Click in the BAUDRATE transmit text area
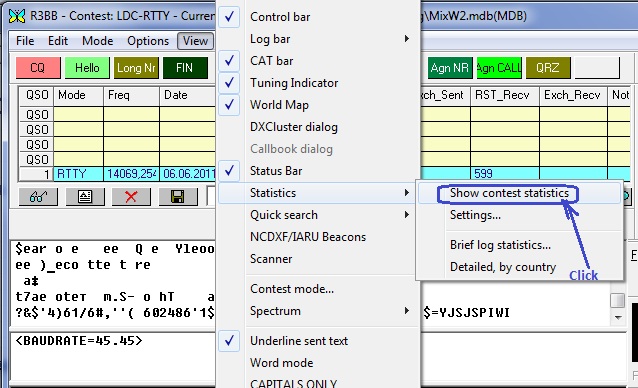The height and width of the screenshot is (388, 638). pos(113,357)
